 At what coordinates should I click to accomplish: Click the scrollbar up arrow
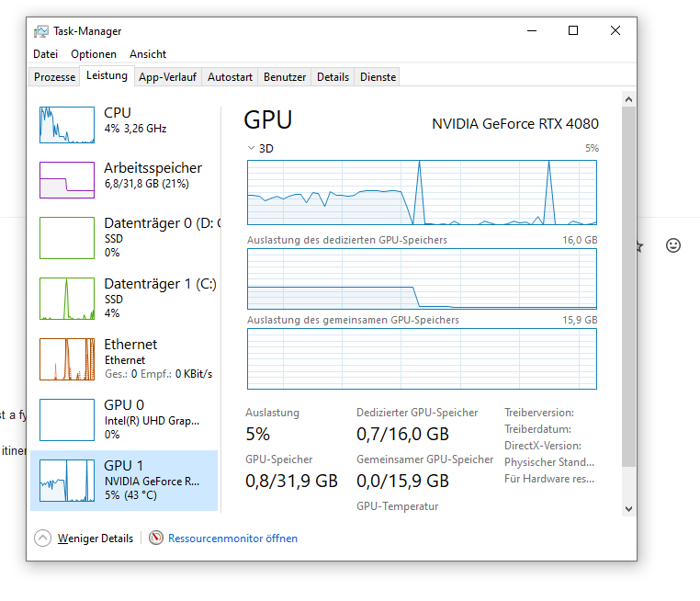[628, 99]
